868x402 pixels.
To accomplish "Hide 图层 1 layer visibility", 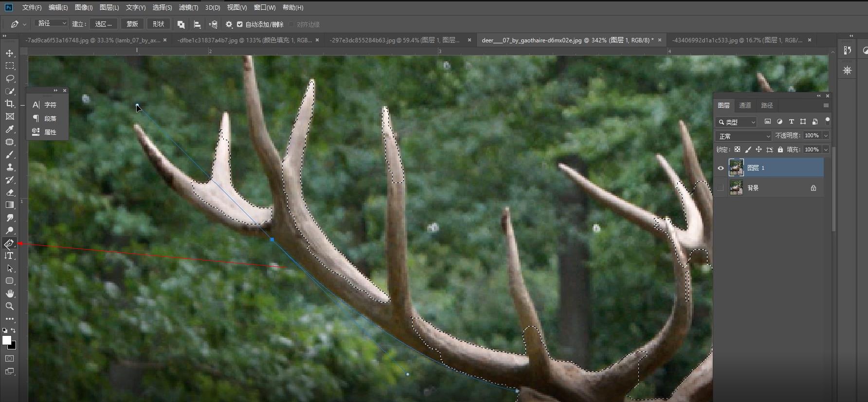I will pos(721,168).
